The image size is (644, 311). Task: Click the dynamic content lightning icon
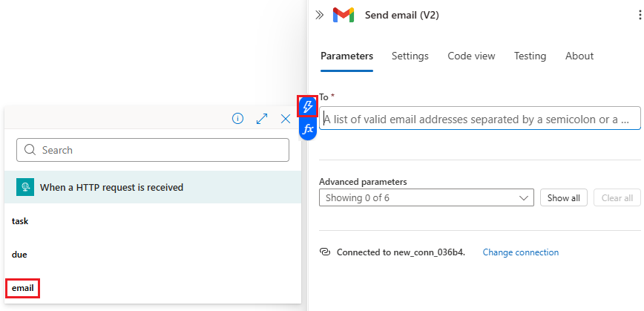point(308,107)
